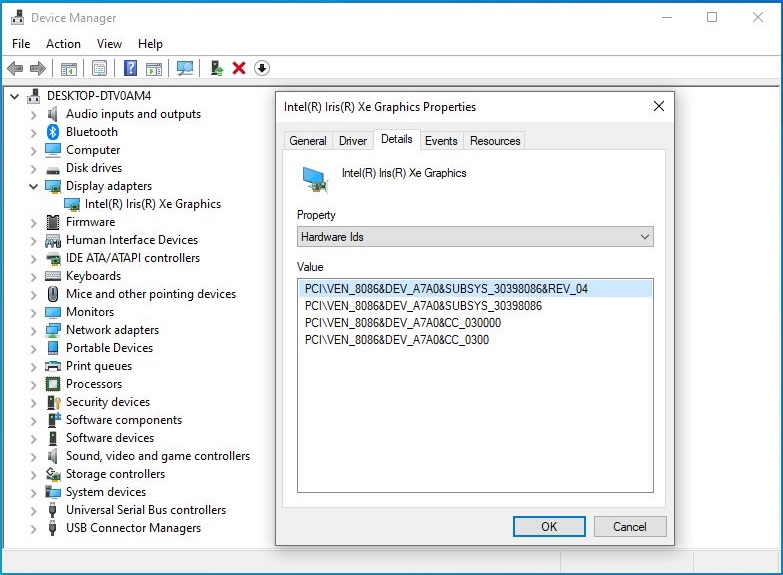Image resolution: width=783 pixels, height=575 pixels.
Task: Click the Back arrow toolbar icon
Action: click(15, 68)
